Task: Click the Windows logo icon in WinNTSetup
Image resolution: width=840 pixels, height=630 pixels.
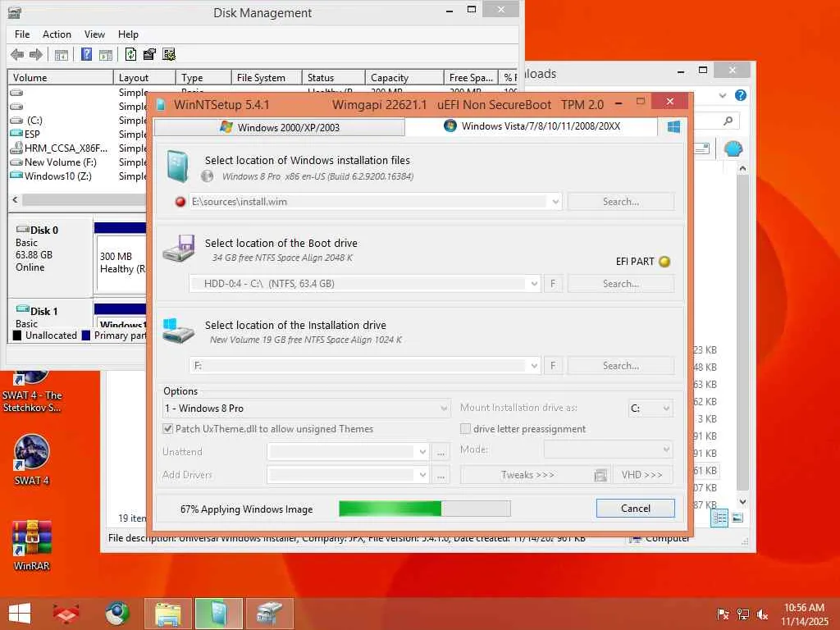Action: (674, 127)
